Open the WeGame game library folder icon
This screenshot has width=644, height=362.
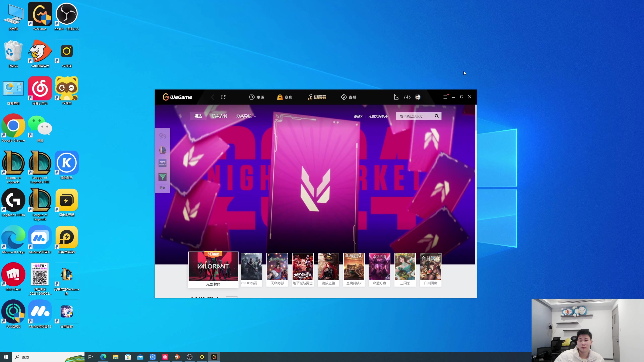[x=396, y=97]
